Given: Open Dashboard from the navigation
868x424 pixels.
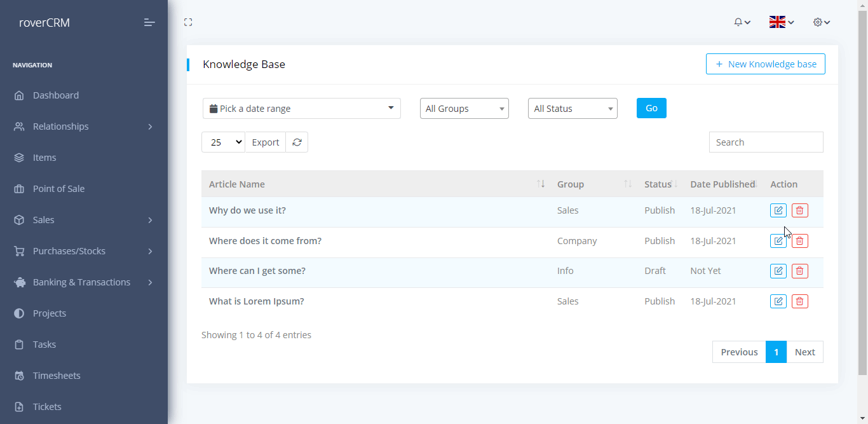Looking at the screenshot, I should pos(56,95).
